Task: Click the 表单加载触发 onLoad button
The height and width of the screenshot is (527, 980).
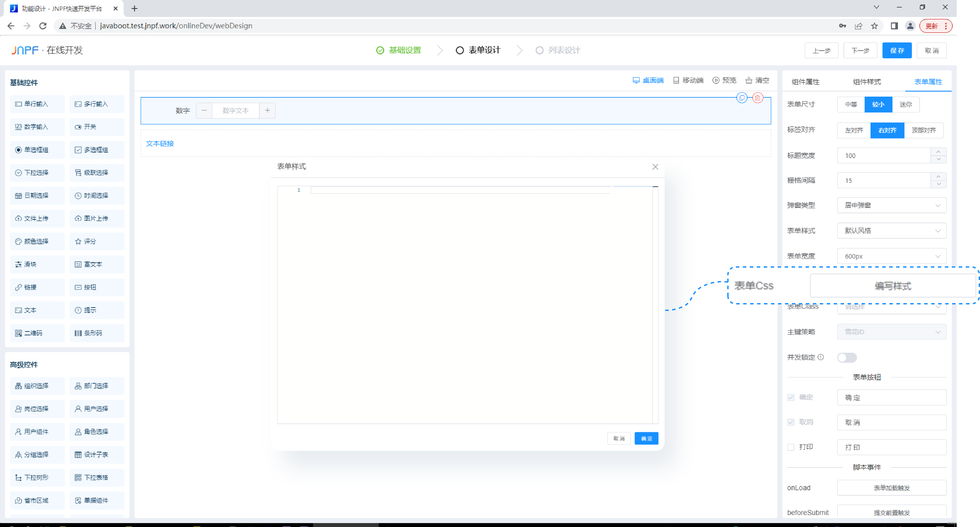Action: click(892, 488)
